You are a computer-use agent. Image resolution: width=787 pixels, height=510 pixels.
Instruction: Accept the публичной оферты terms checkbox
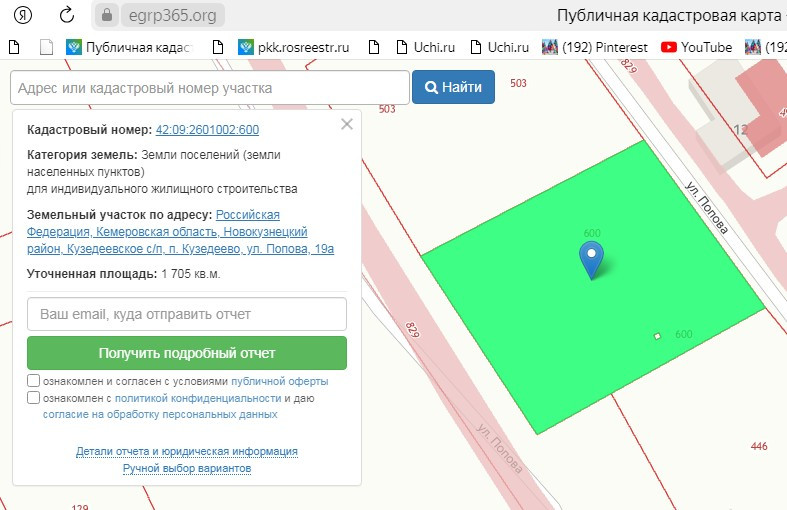[34, 381]
